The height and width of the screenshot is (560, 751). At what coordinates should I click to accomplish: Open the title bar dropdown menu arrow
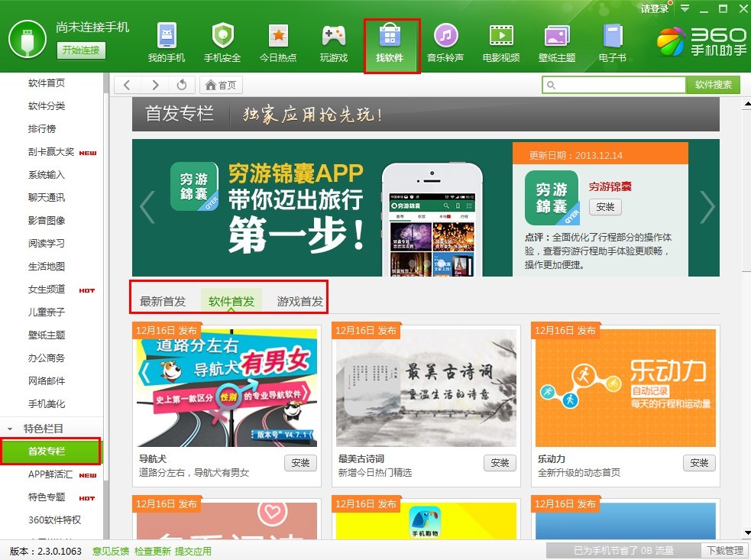(x=685, y=8)
